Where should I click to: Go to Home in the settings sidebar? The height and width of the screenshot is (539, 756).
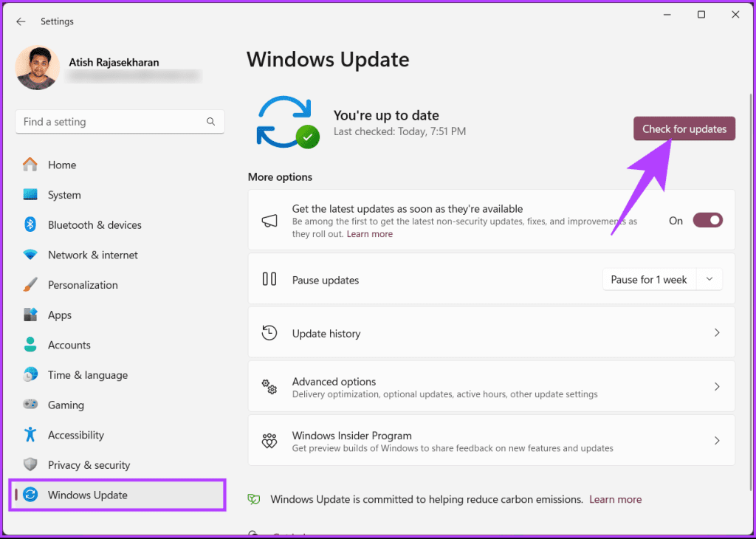[x=62, y=165]
